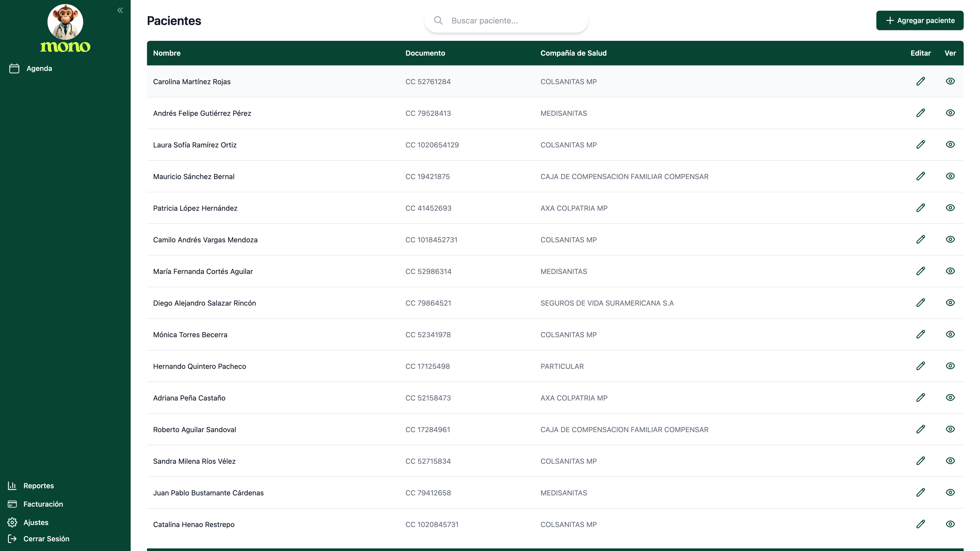Edit Andrés Felipe Gutiérrez Pérez record
The image size is (980, 551).
[x=920, y=113]
